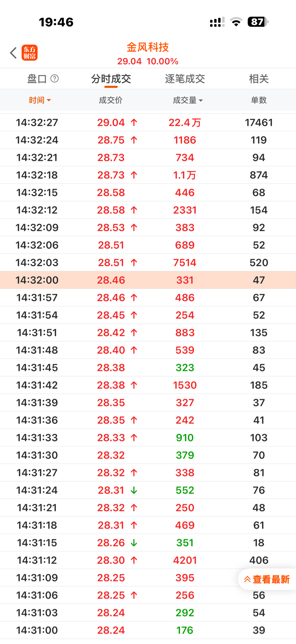Select the highlighted 14:32:00 trade row

pos(148,280)
